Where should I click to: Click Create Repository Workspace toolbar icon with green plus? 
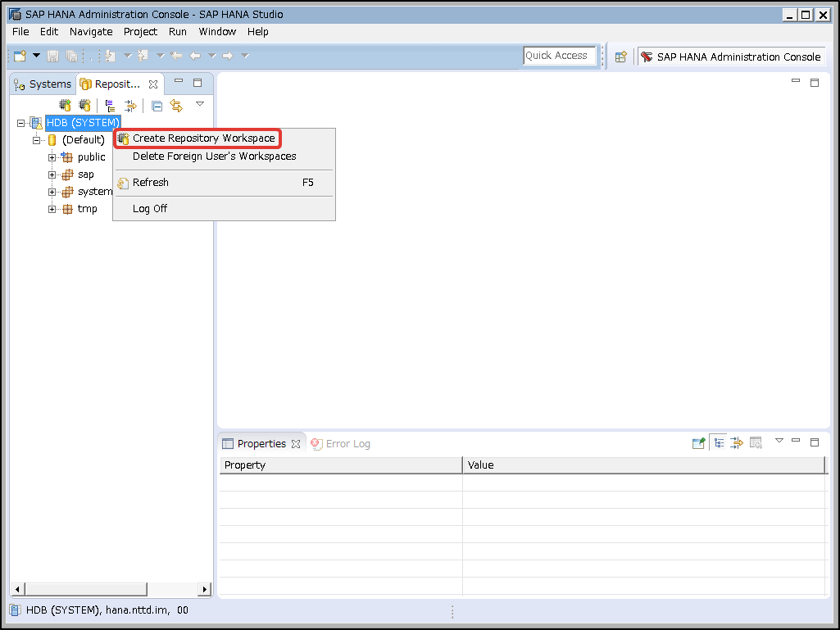(66, 105)
